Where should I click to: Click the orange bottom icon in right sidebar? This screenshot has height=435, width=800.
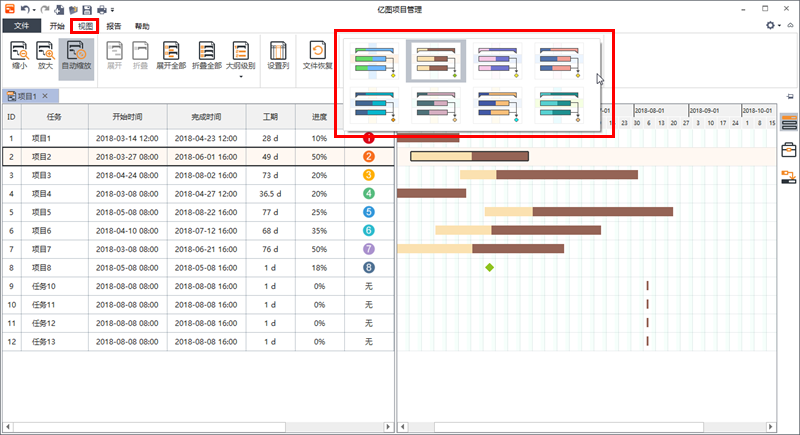pos(789,176)
